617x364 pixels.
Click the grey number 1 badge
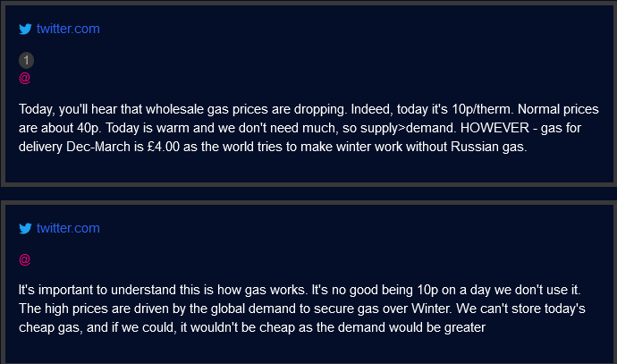pyautogui.click(x=26, y=60)
